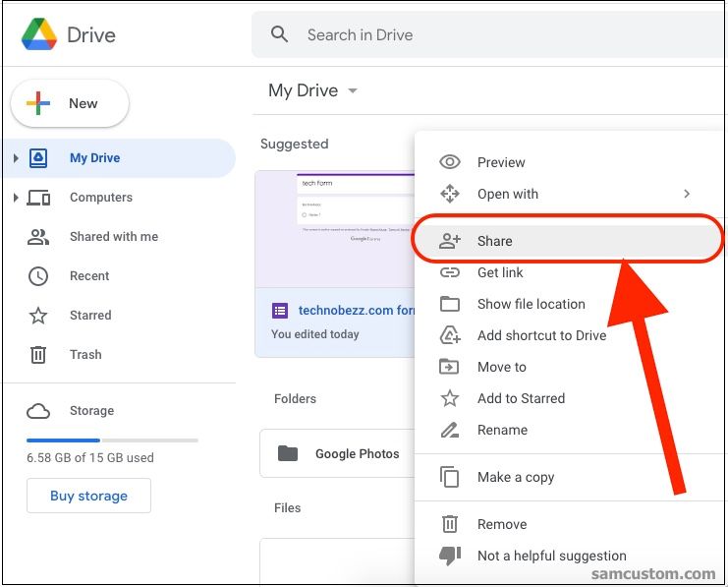728x587 pixels.
Task: Focus the Search in Drive field
Action: click(487, 34)
